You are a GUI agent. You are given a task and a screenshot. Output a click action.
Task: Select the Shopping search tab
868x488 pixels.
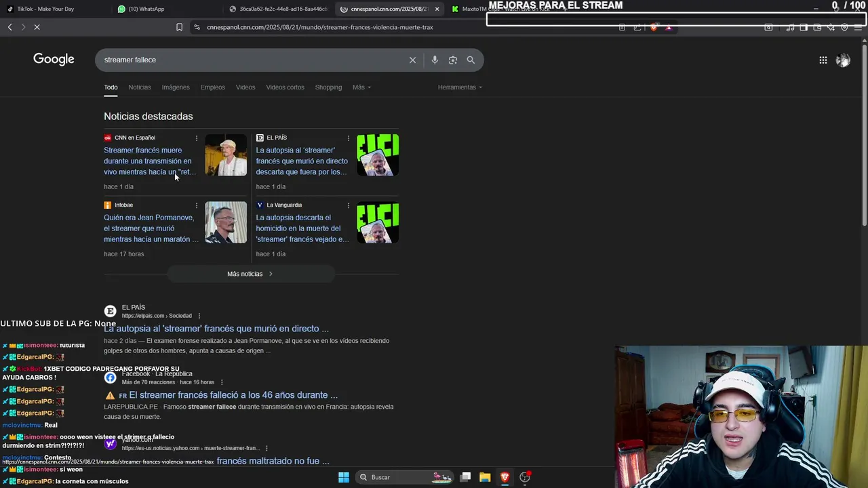328,87
